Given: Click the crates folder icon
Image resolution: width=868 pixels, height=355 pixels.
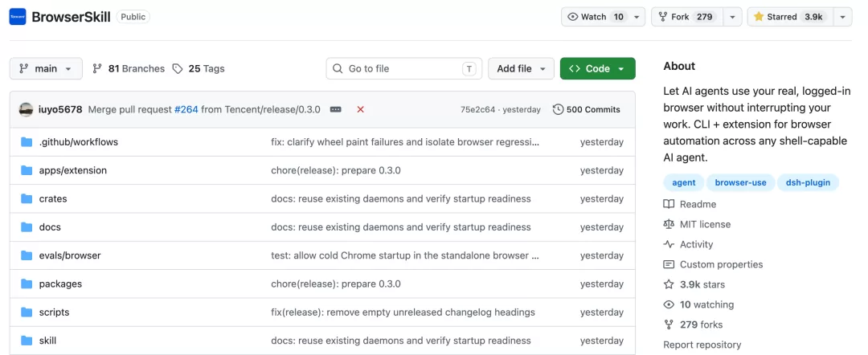Looking at the screenshot, I should [x=27, y=198].
